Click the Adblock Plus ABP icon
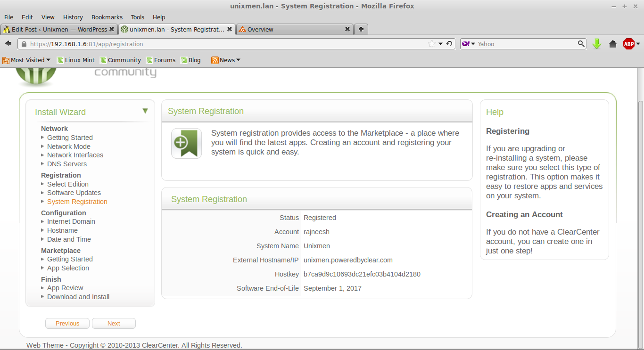The image size is (644, 350). pyautogui.click(x=628, y=44)
